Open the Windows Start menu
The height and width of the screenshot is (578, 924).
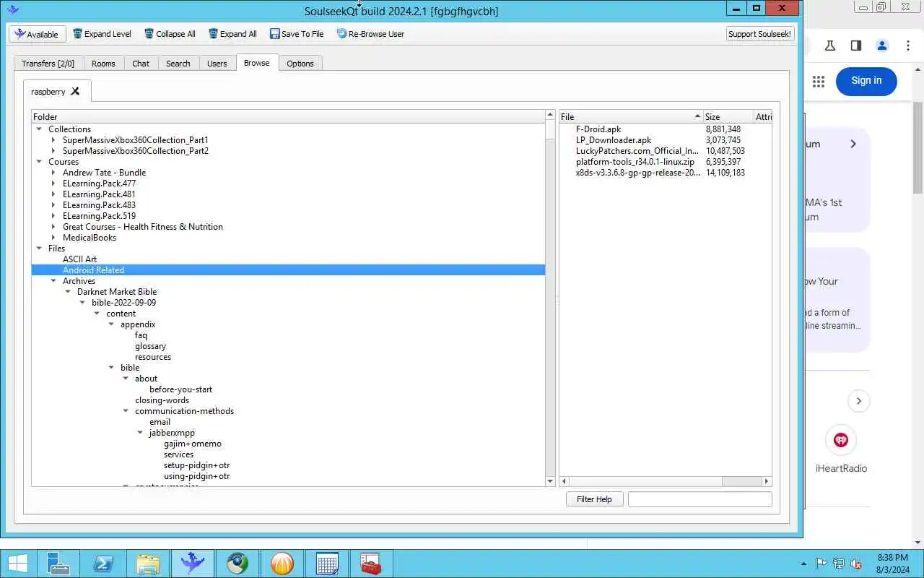(18, 564)
